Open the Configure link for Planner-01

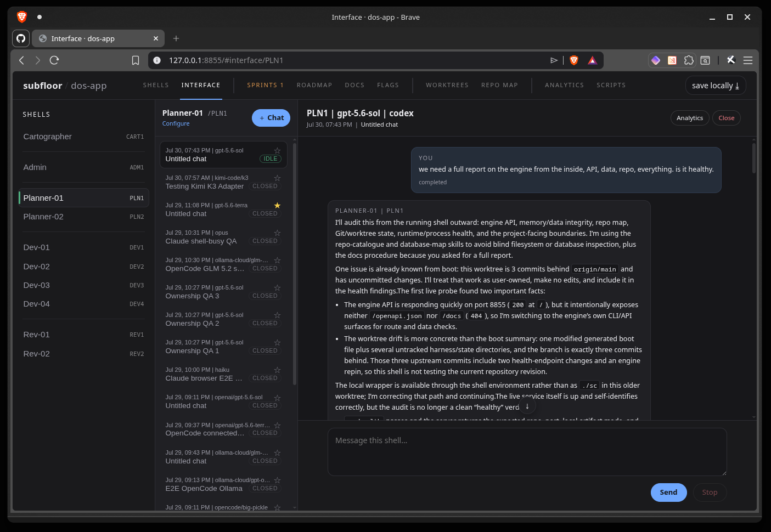pyautogui.click(x=176, y=123)
